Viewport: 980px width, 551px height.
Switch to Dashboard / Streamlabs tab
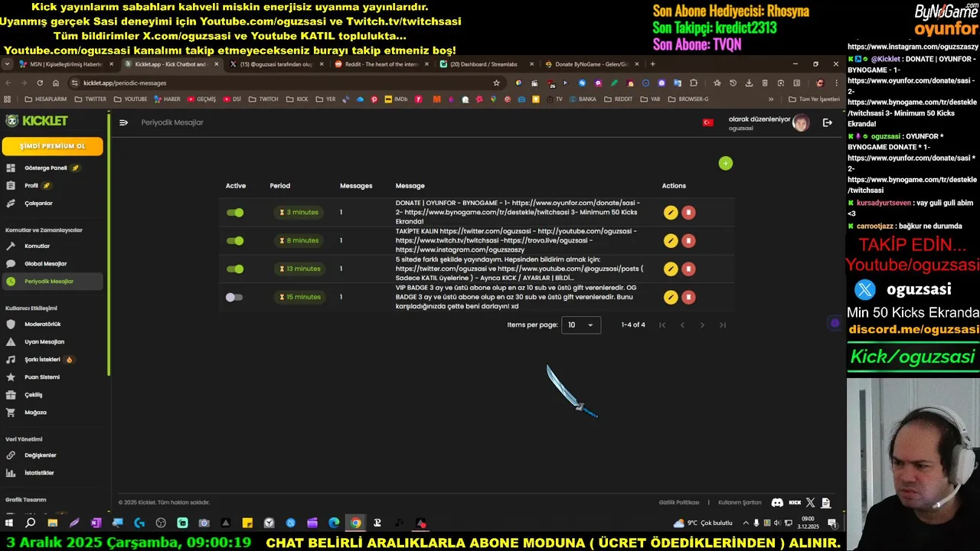coord(486,64)
